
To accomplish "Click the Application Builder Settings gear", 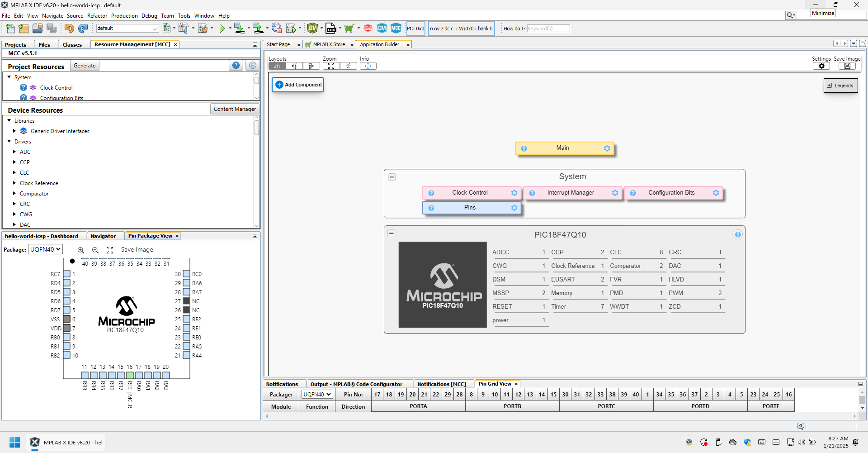I will click(x=821, y=66).
